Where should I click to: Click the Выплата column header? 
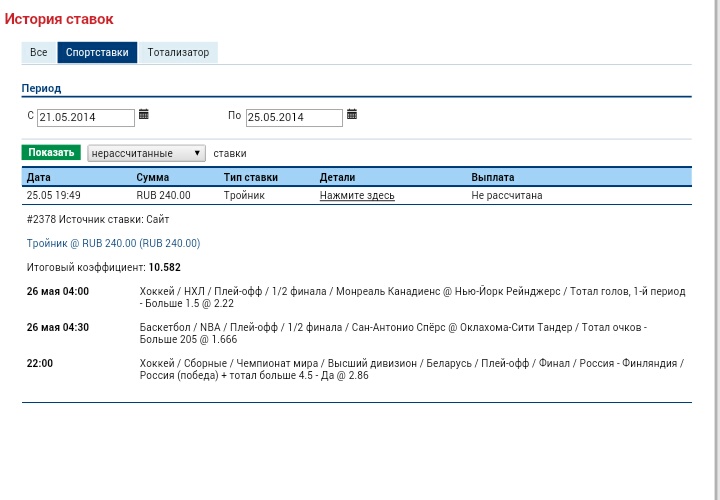[493, 177]
